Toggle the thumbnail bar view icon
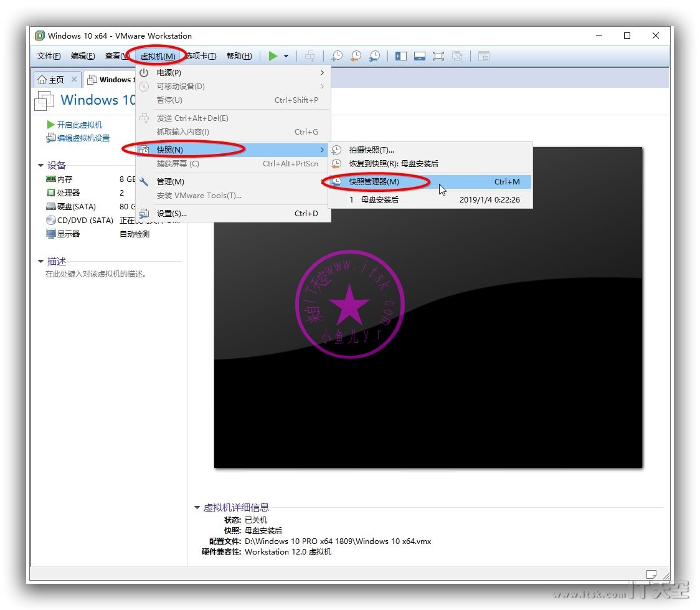 420,56
